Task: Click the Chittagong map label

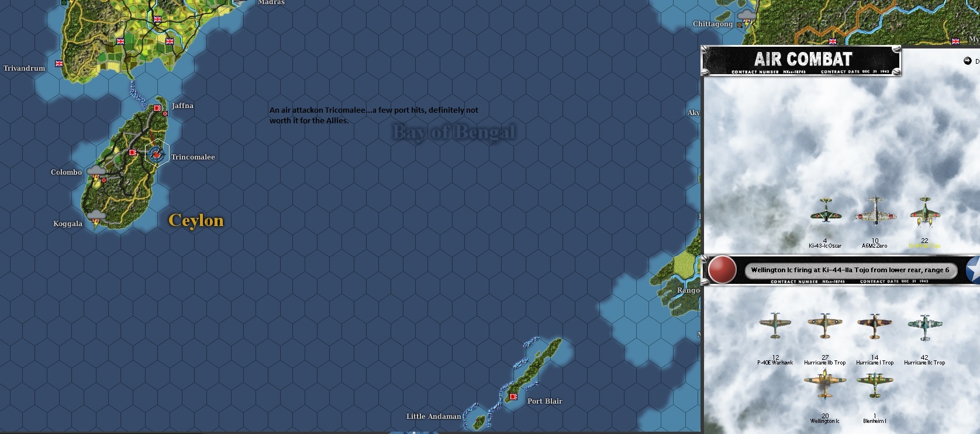Action: point(713,24)
